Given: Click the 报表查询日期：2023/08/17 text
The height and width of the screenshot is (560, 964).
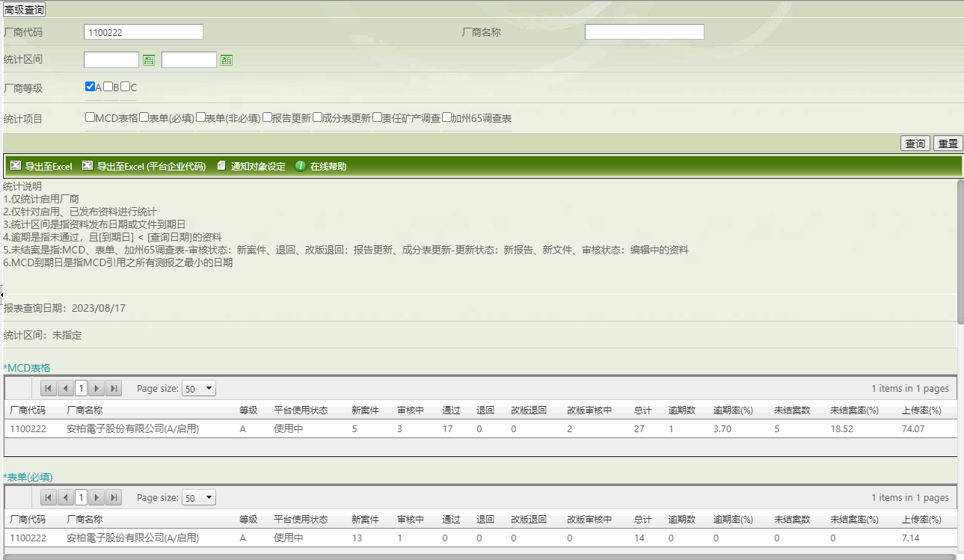Looking at the screenshot, I should (64, 308).
